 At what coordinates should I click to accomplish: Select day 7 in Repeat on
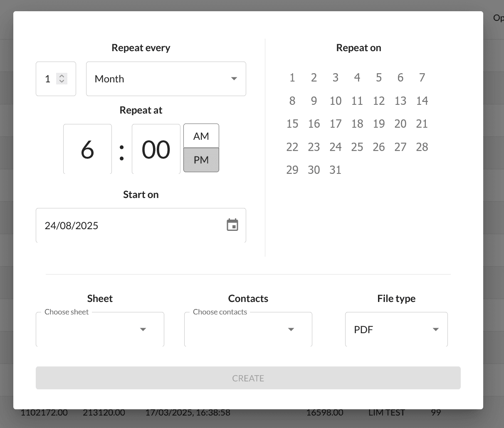pos(422,78)
